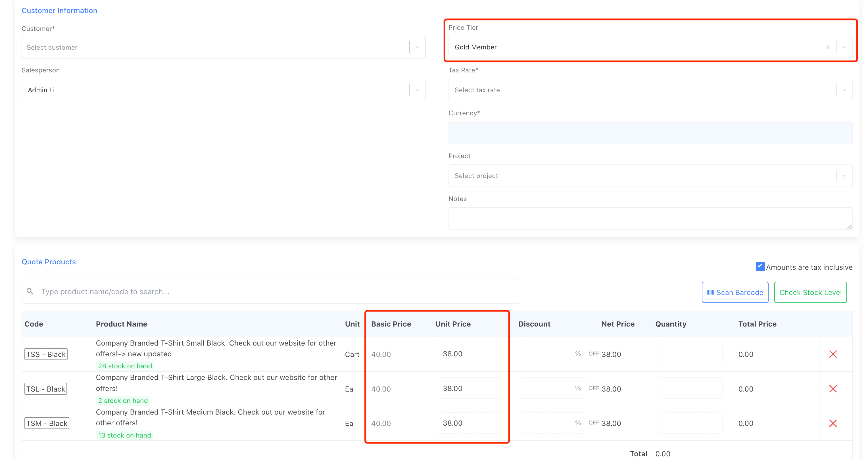The width and height of the screenshot is (868, 460).
Task: Click the search magnifier icon in product search
Action: coord(30,291)
